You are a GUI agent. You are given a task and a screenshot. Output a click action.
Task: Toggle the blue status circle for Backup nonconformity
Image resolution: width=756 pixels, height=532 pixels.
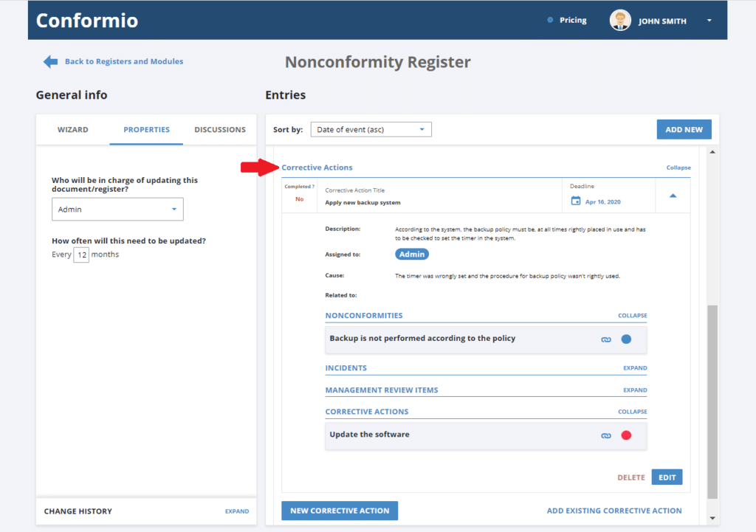pos(625,339)
